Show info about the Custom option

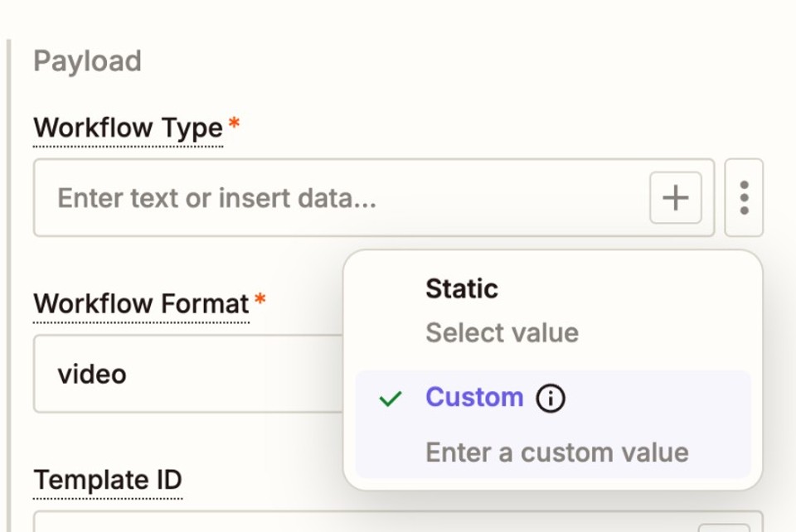pos(551,398)
